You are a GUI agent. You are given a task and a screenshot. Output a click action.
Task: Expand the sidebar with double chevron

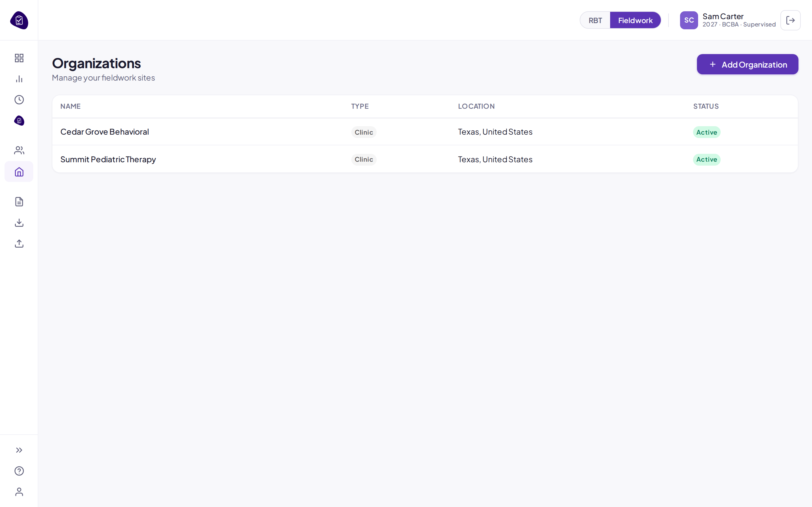coord(19,450)
